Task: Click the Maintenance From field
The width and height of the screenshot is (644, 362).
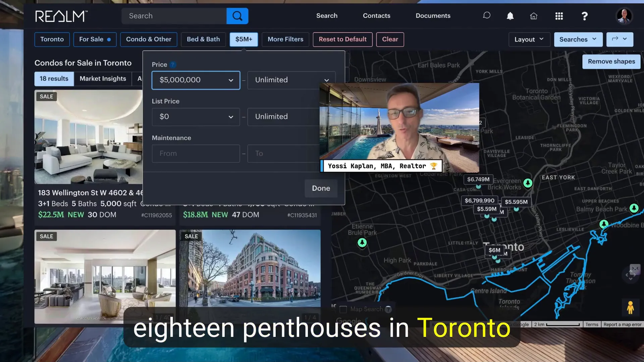Action: click(196, 154)
